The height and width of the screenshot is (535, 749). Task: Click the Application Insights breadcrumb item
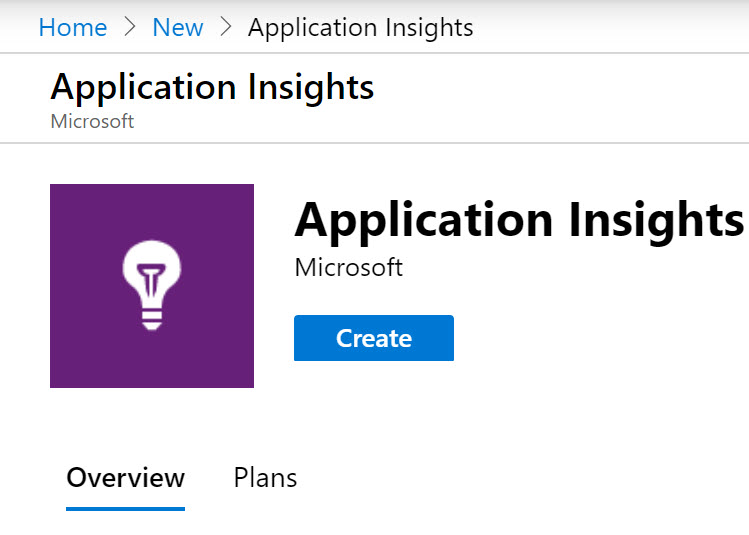[360, 27]
